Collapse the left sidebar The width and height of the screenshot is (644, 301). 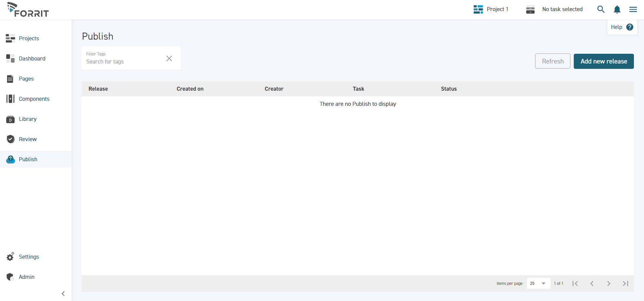tap(63, 294)
